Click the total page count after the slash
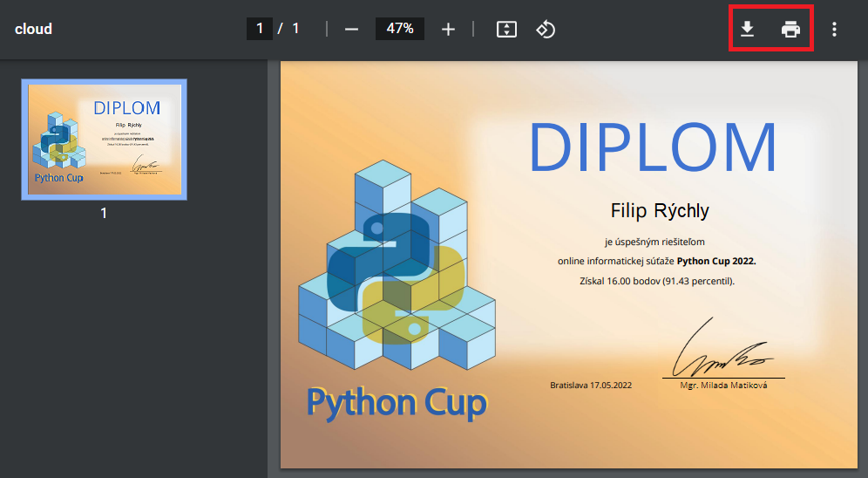The width and height of the screenshot is (868, 478). click(295, 28)
